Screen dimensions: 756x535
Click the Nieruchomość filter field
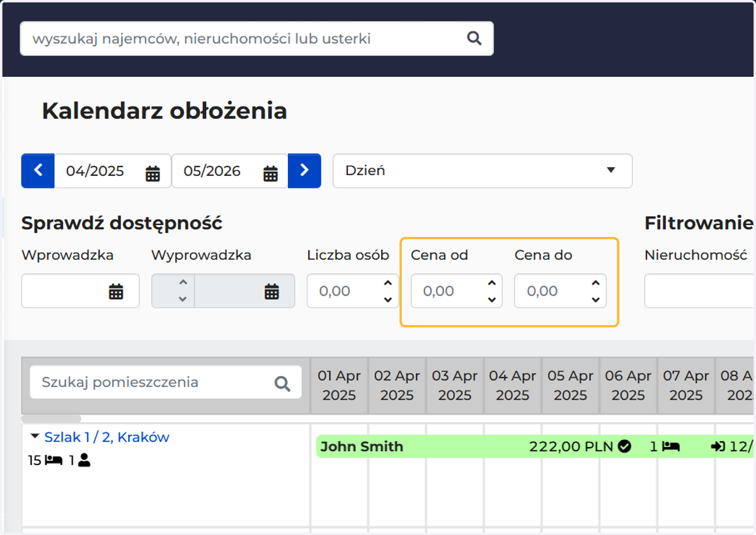point(699,291)
